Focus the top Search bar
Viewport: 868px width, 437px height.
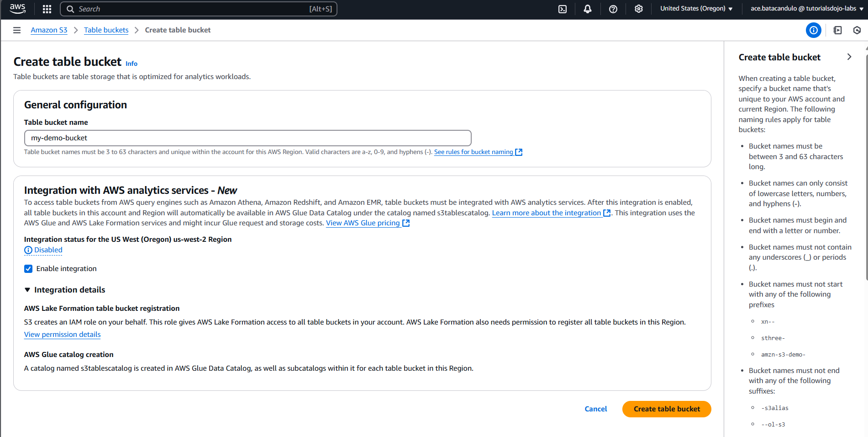[199, 9]
